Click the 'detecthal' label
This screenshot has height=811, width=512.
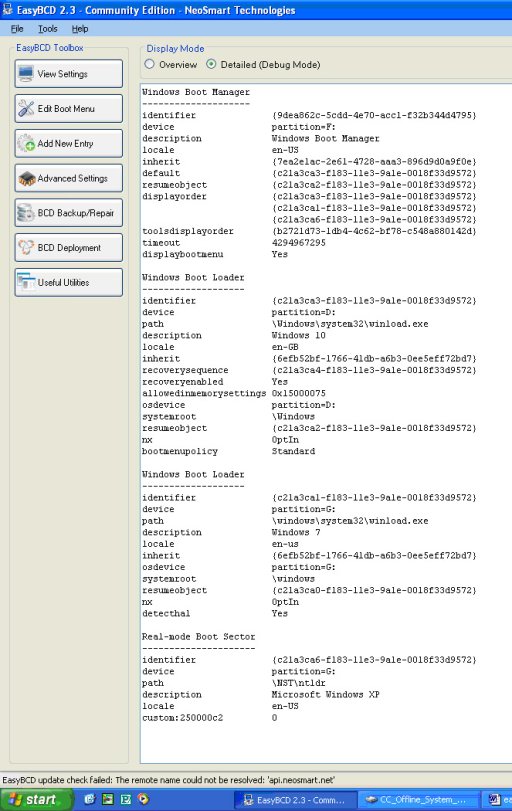[166, 613]
